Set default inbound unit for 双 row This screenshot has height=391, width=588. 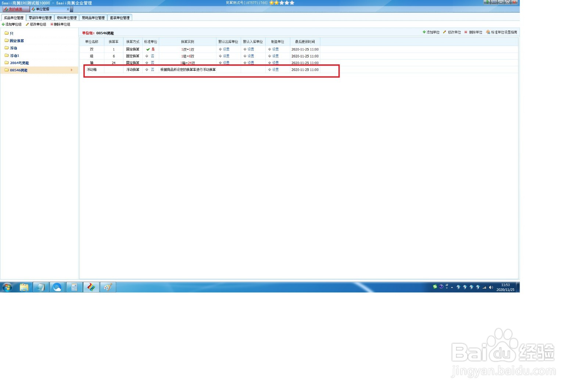click(x=249, y=49)
